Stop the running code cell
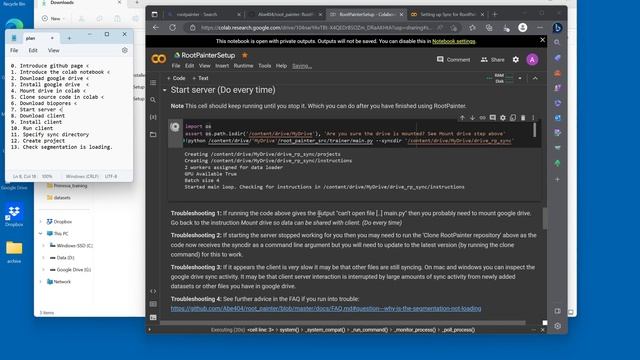The image size is (640, 360). 175,127
